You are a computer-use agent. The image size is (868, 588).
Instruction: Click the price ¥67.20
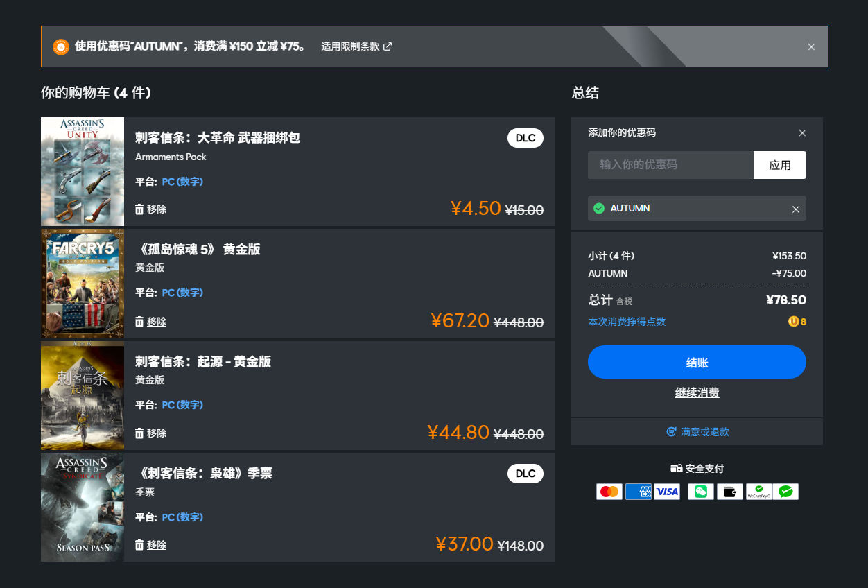click(x=460, y=320)
